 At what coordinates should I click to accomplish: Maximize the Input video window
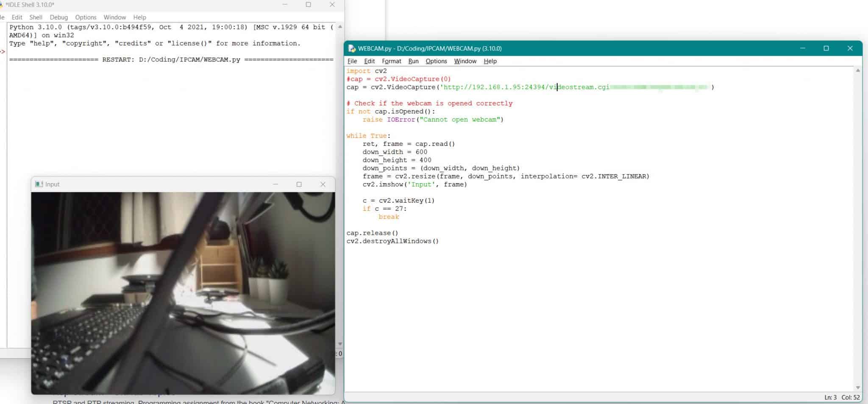pos(299,184)
